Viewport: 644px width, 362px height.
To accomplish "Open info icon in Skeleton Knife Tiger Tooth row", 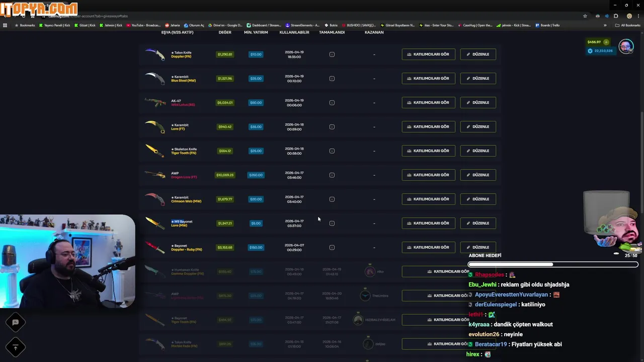I will (x=332, y=151).
